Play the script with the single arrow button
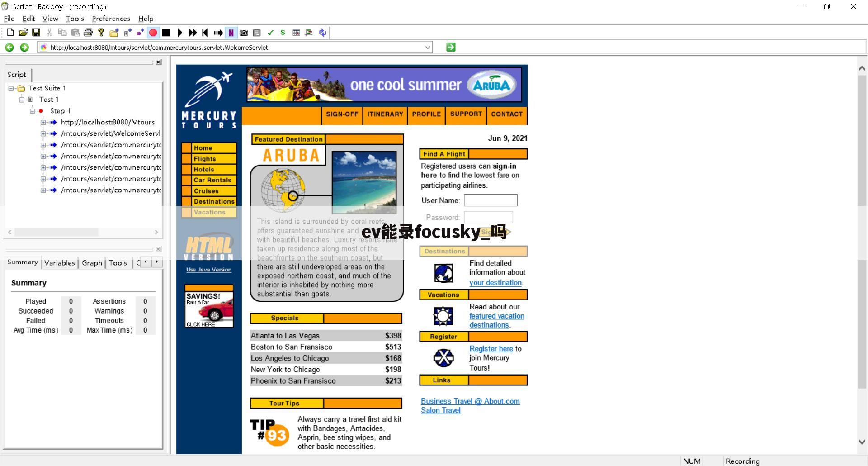The height and width of the screenshot is (466, 868). coord(179,33)
